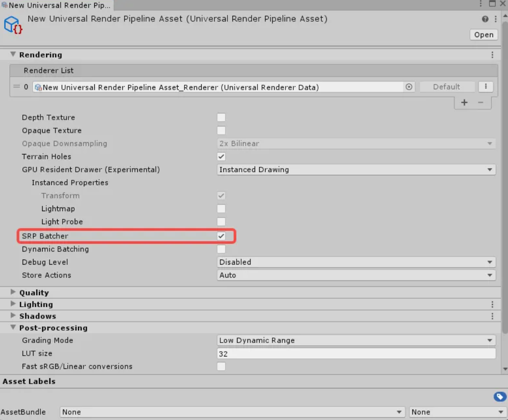Open the AssetBundle variant dropdown
Image resolution: width=508 pixels, height=420 pixels.
point(458,412)
